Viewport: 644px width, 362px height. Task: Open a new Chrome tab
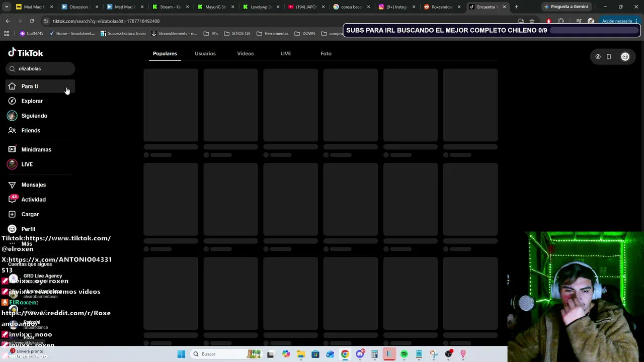click(516, 7)
